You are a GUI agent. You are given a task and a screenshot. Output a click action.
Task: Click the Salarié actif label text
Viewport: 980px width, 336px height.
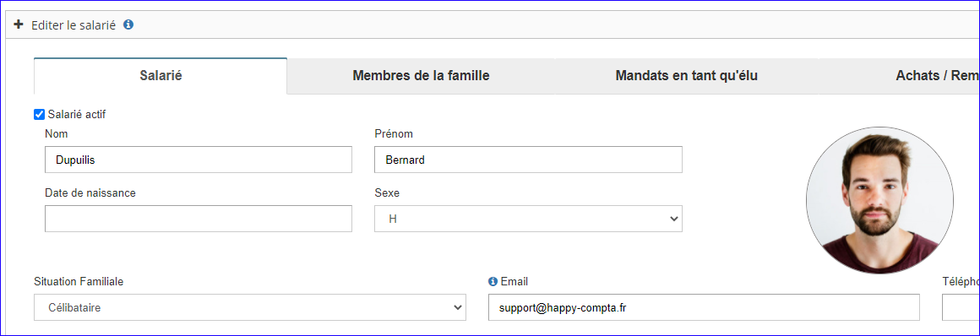tap(77, 114)
